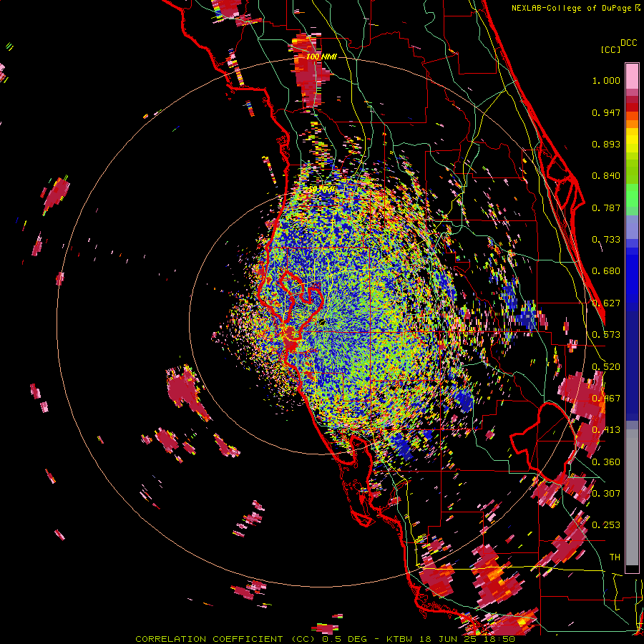Select the 1.000 value on color scale
Screen dimensions: 644x644
(x=606, y=80)
